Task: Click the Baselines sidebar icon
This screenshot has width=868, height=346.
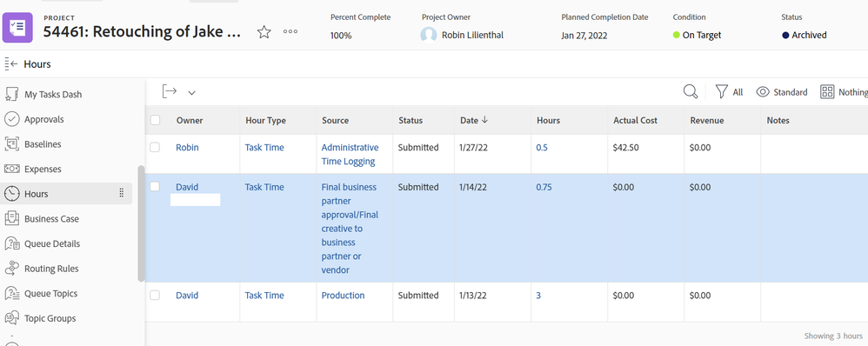Action: click(x=11, y=144)
